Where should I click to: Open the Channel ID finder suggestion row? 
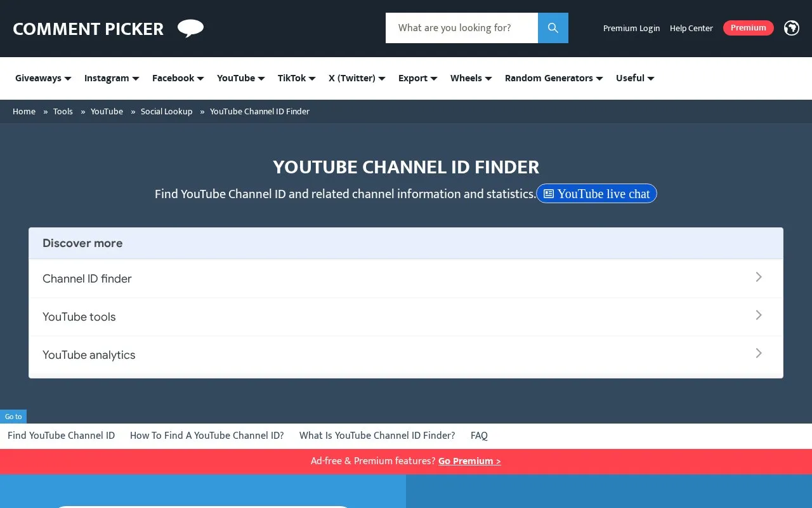click(406, 278)
